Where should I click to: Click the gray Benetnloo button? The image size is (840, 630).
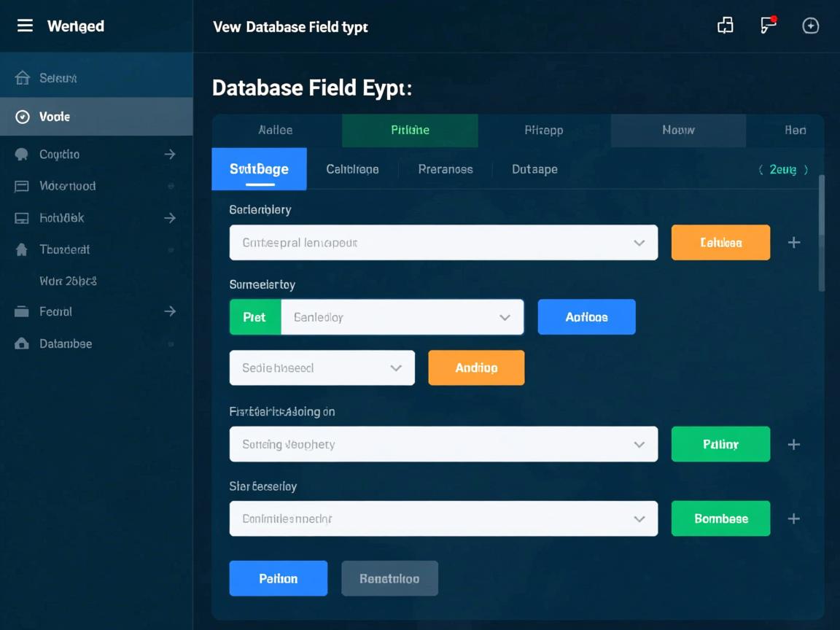pyautogui.click(x=389, y=578)
